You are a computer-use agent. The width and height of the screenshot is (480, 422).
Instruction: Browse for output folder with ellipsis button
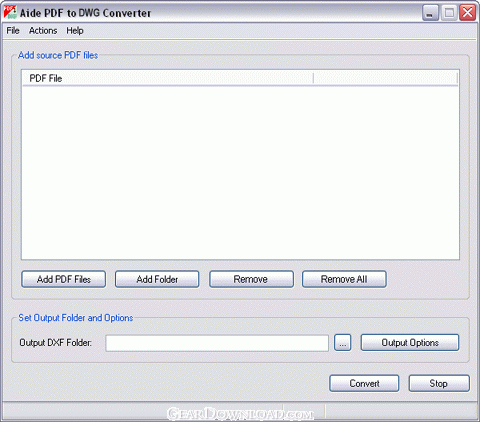click(x=343, y=343)
